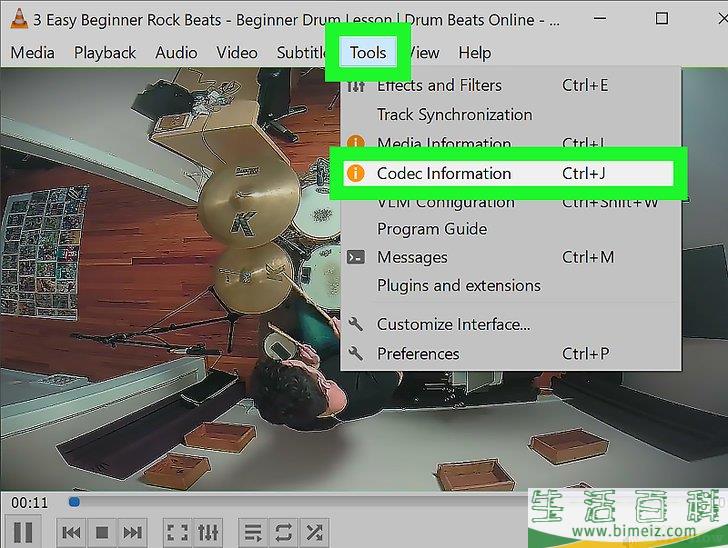Click the playback seek bar handle

click(74, 502)
